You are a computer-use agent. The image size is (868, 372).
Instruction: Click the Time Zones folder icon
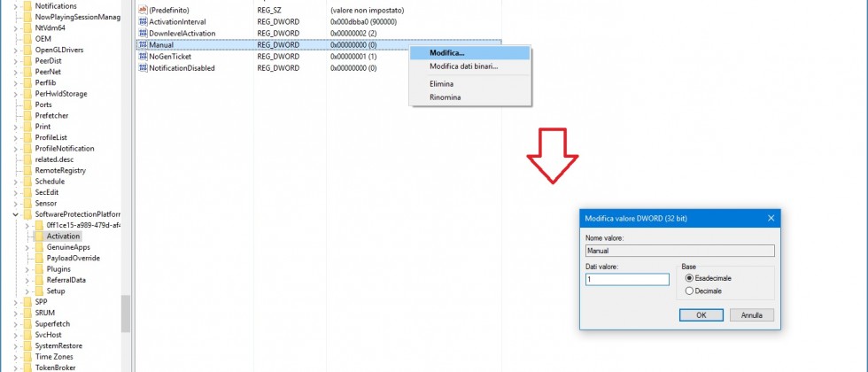27,357
